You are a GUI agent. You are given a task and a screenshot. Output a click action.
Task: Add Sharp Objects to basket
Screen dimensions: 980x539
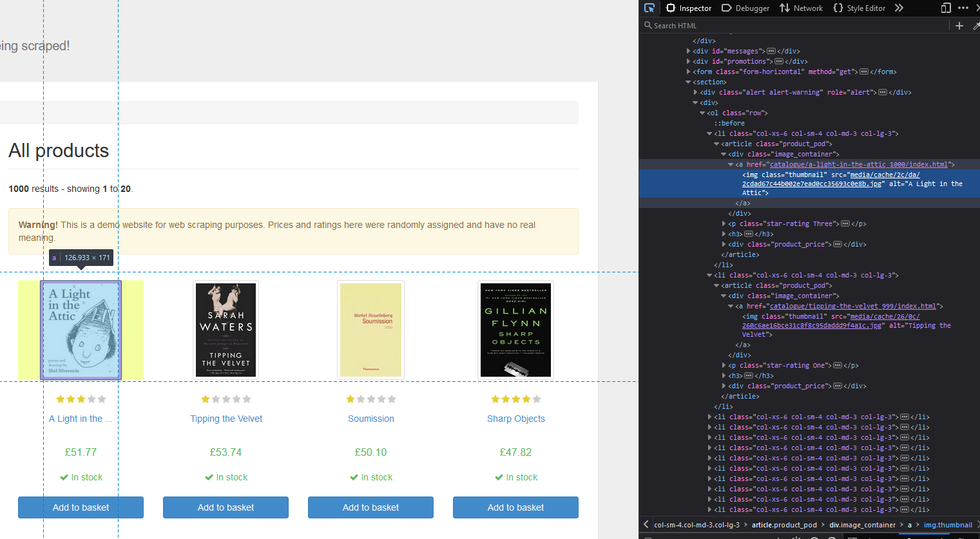click(x=515, y=507)
